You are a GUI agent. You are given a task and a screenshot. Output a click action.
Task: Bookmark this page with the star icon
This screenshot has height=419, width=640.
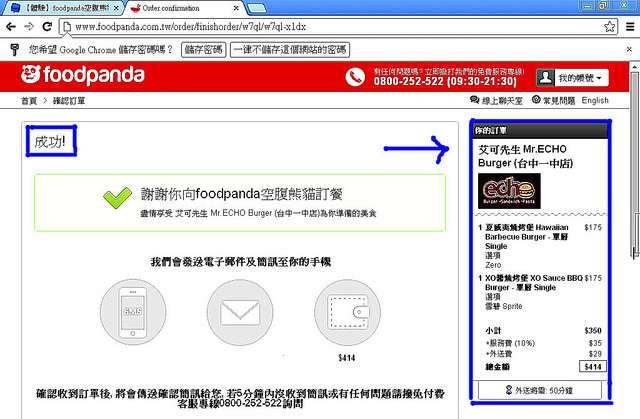tap(609, 26)
